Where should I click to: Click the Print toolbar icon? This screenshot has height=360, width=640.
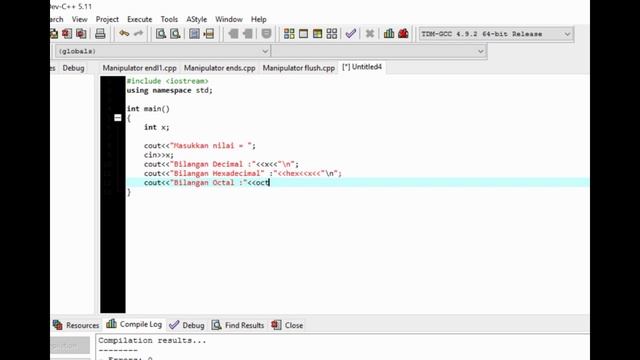(x=100, y=33)
